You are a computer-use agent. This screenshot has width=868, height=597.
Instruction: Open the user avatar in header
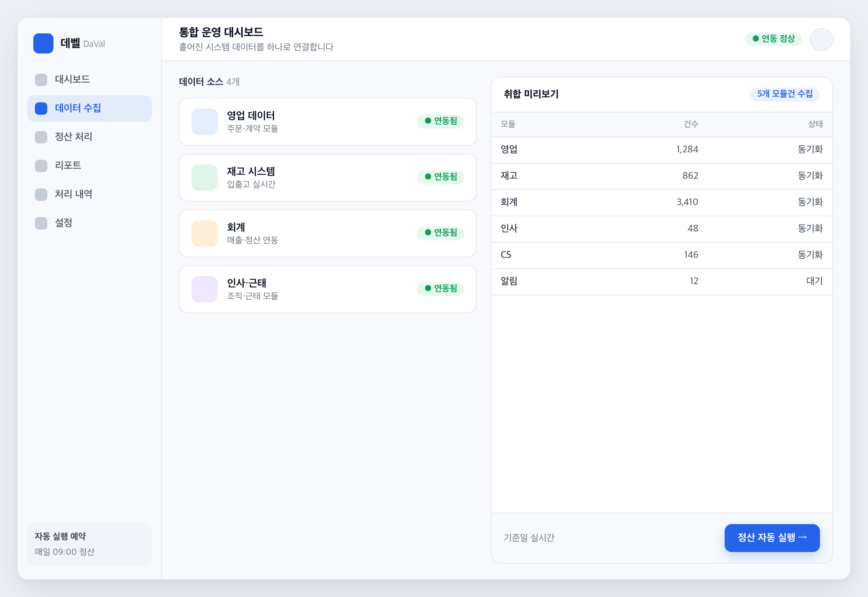pos(821,40)
